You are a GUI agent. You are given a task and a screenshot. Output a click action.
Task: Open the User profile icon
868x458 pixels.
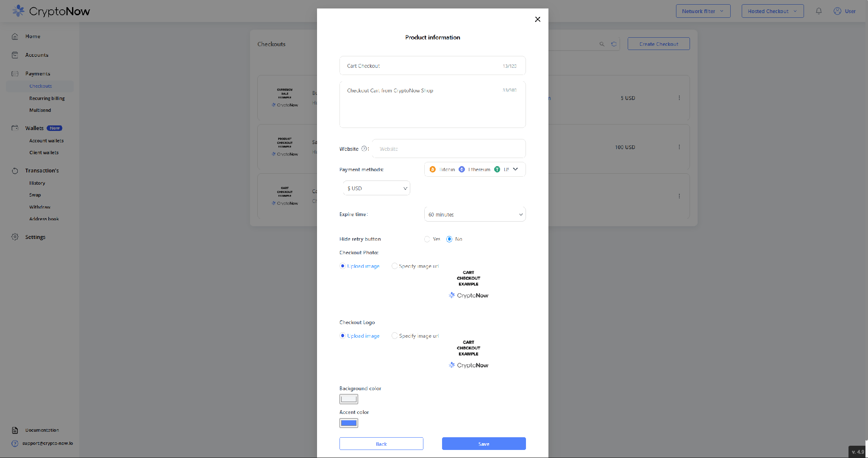837,11
